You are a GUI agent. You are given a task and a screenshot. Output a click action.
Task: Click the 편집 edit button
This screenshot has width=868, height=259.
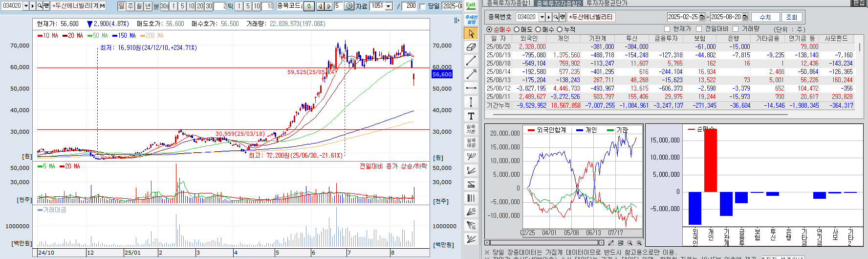coord(859,3)
